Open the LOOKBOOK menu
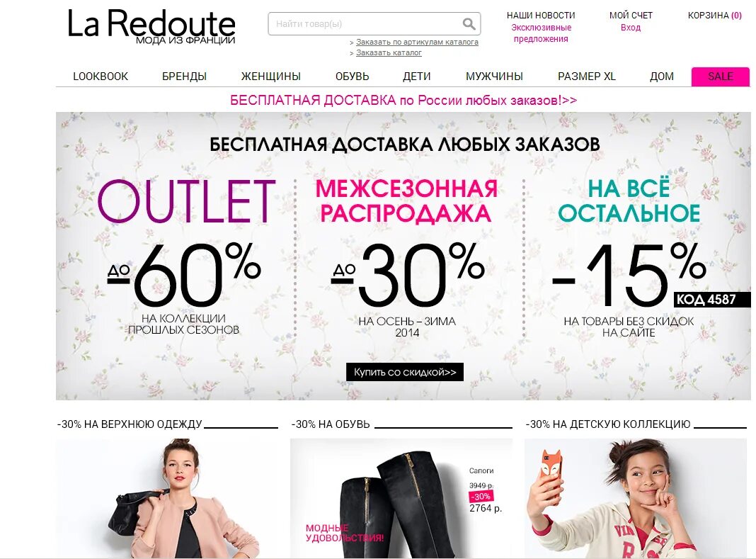Viewport: 756px width, 559px height. click(x=101, y=77)
